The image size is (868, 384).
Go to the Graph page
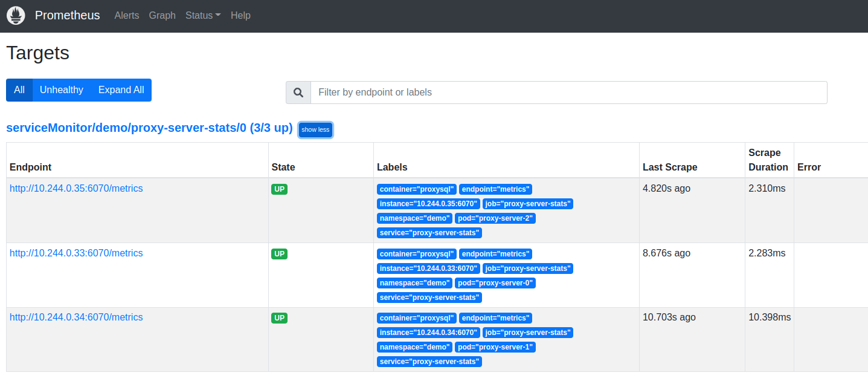pos(162,16)
